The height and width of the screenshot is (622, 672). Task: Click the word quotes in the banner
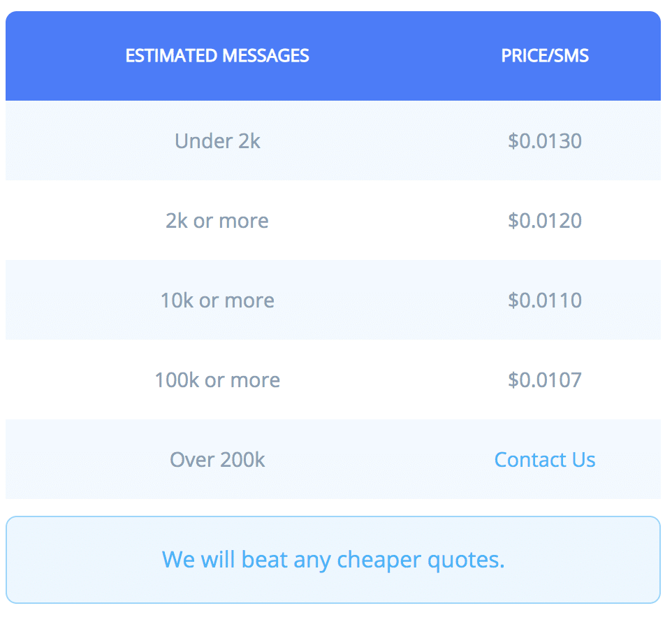point(467,560)
